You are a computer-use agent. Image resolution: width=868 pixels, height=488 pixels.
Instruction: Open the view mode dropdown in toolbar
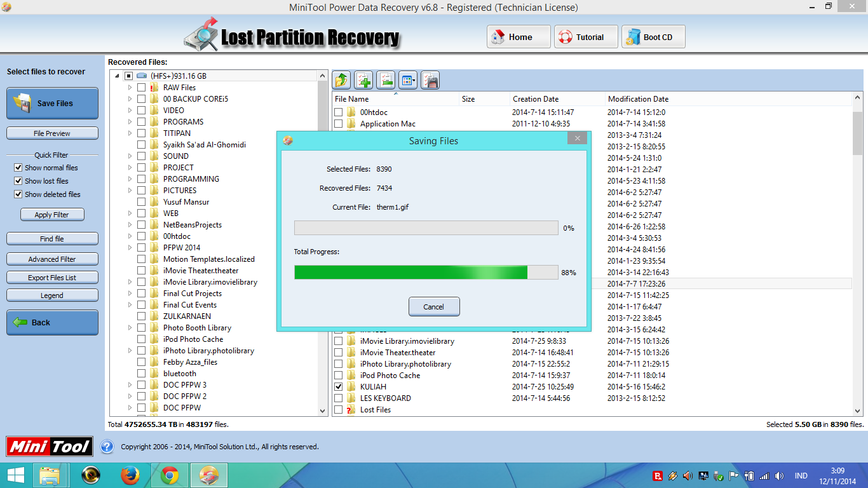coord(408,80)
